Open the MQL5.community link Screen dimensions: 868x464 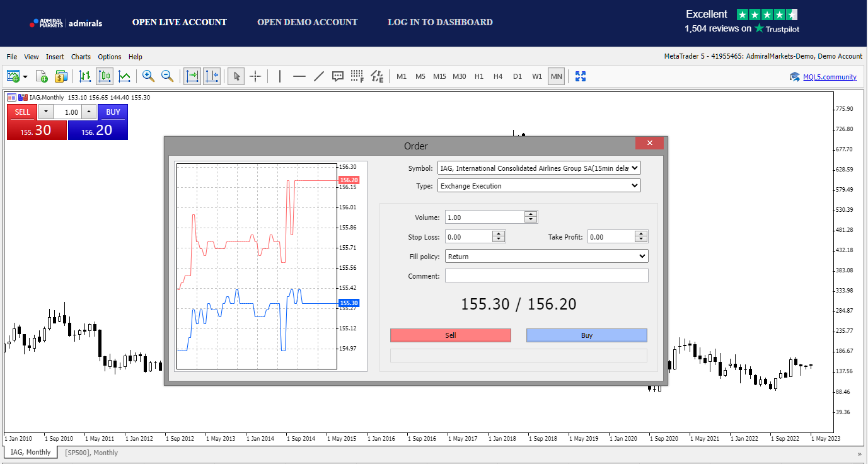[830, 77]
